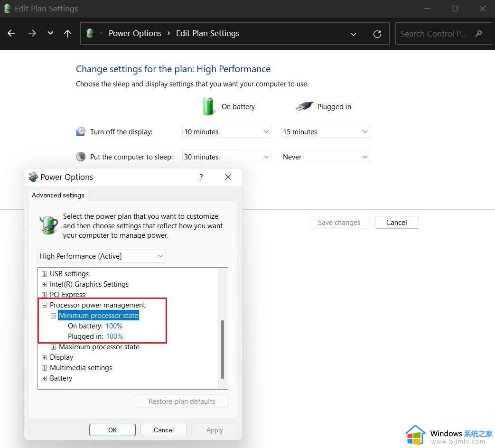Close the Edit Plan Settings window
This screenshot has width=495, height=448.
pyautogui.click(x=482, y=9)
